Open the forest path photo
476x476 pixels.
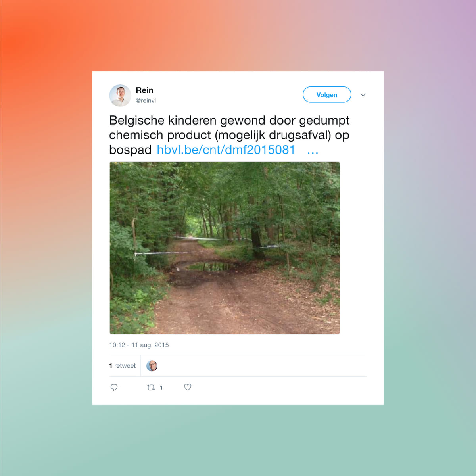[225, 248]
